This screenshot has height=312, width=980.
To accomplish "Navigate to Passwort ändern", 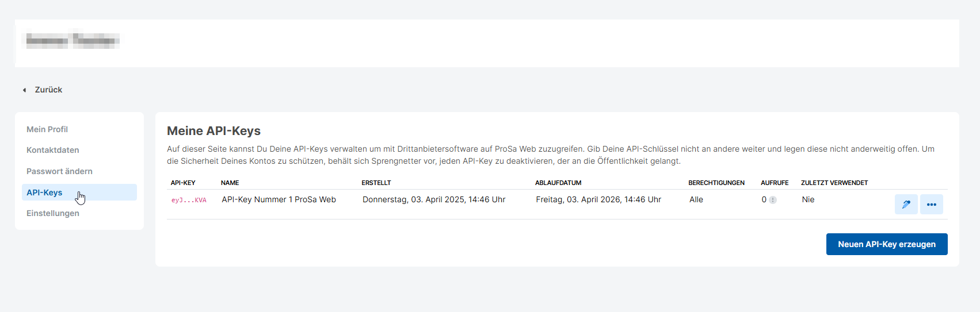I will [x=59, y=171].
